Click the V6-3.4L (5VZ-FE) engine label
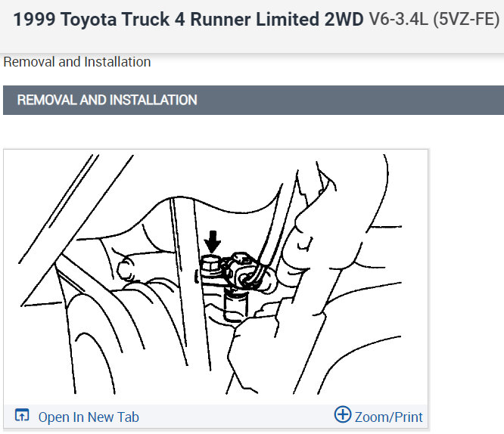This screenshot has height=434, width=504. pyautogui.click(x=434, y=19)
